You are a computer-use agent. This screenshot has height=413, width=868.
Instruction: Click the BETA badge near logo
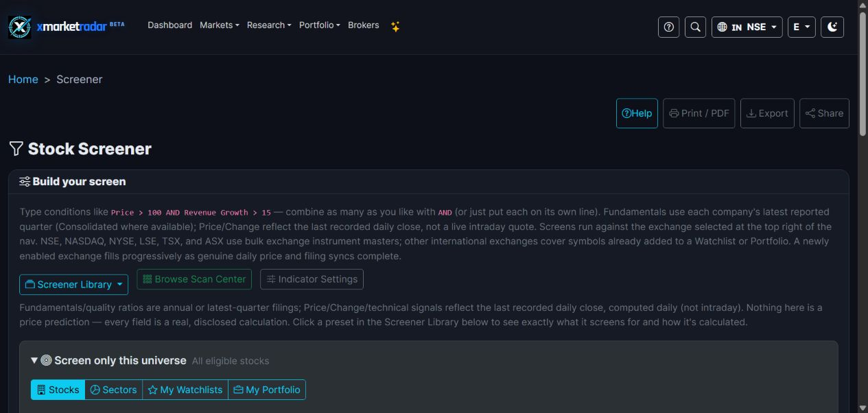pos(117,23)
